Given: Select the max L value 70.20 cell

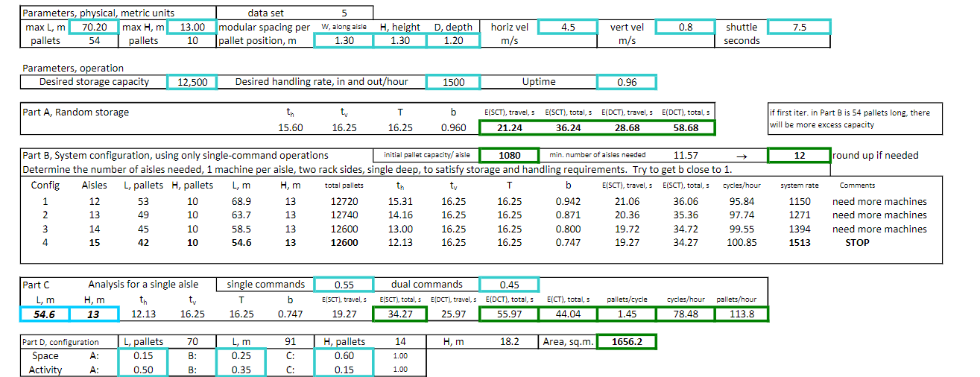Looking at the screenshot, I should click(93, 27).
